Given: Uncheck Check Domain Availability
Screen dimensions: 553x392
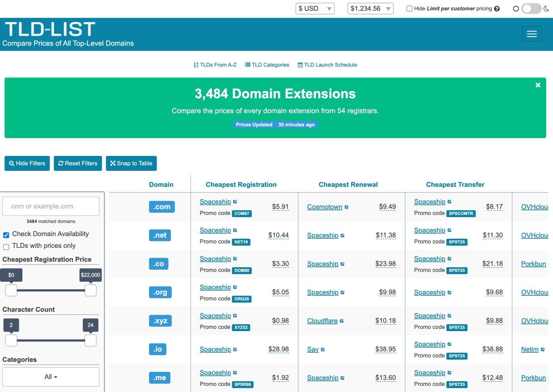Looking at the screenshot, I should [6, 235].
